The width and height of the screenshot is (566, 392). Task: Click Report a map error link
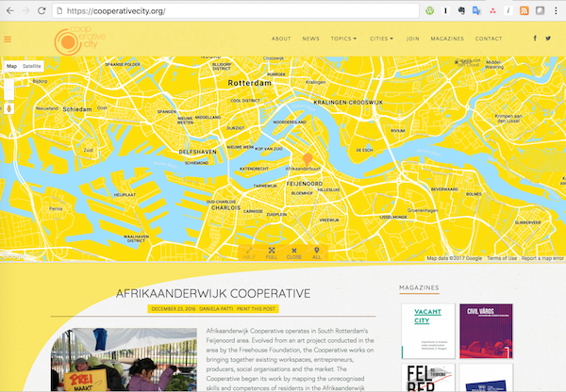542,258
